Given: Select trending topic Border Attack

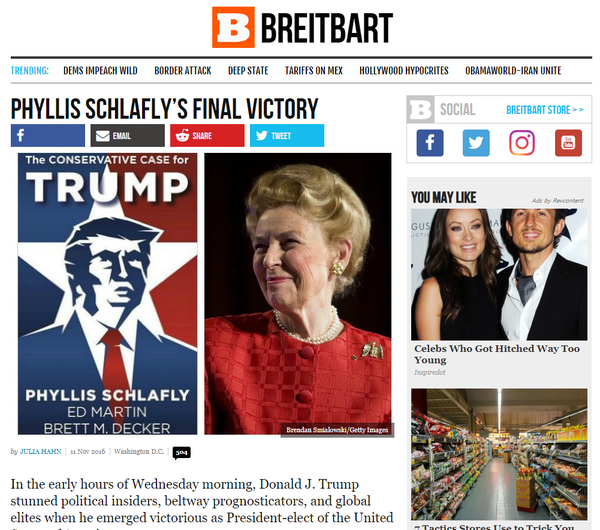Looking at the screenshot, I should click(x=183, y=71).
